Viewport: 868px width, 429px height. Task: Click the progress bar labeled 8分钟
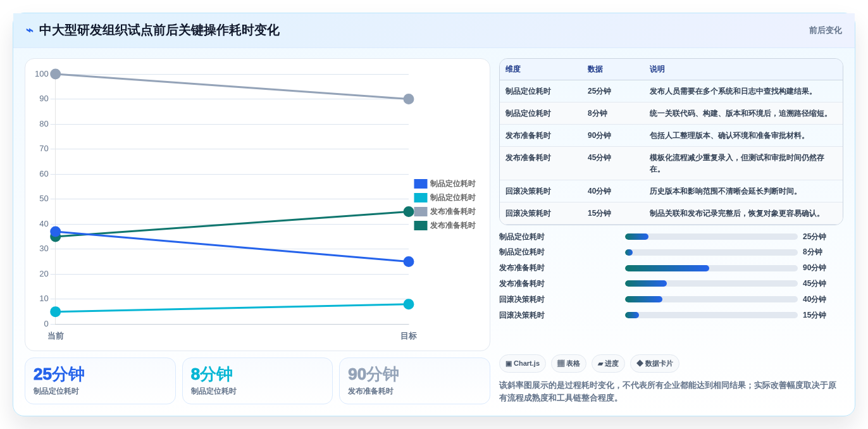click(711, 252)
